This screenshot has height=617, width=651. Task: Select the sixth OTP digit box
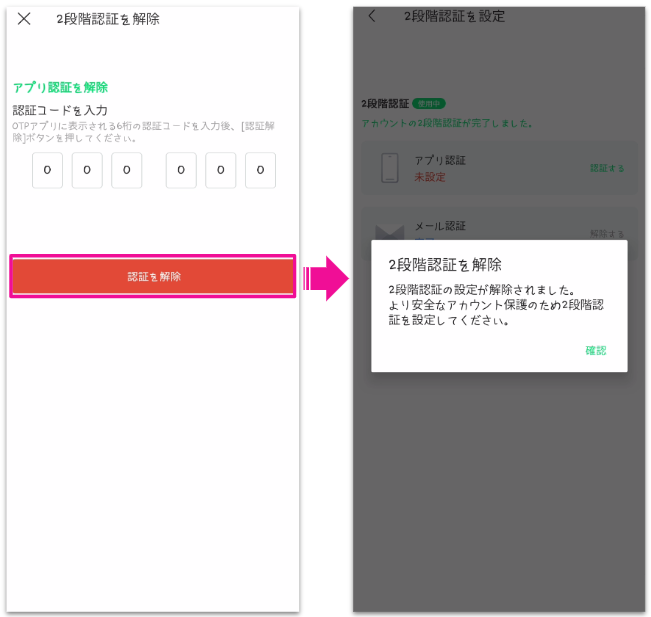[260, 170]
